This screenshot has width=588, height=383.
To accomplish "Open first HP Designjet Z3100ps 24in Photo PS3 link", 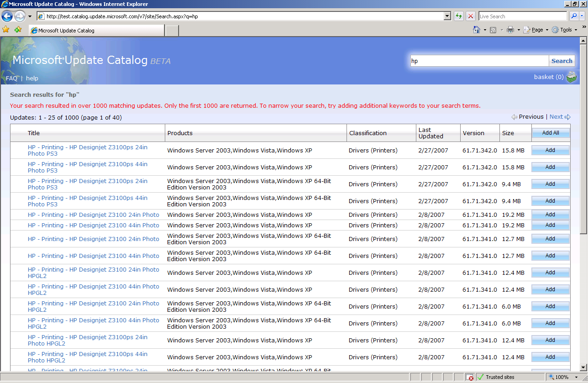I will (88, 150).
